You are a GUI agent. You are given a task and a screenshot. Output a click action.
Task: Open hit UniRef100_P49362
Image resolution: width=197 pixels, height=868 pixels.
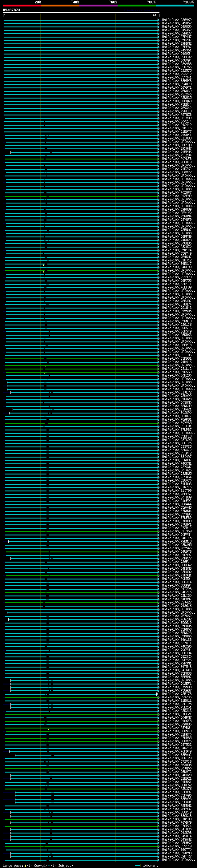click(176, 30)
